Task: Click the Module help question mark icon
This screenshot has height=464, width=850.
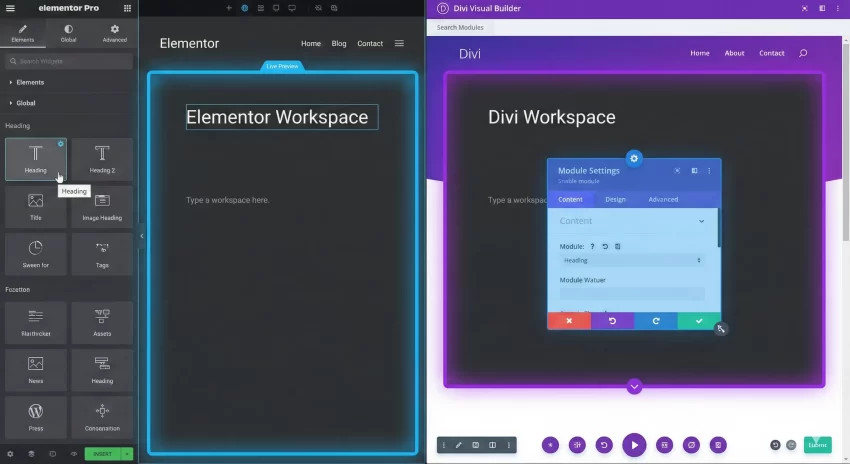Action: point(592,247)
